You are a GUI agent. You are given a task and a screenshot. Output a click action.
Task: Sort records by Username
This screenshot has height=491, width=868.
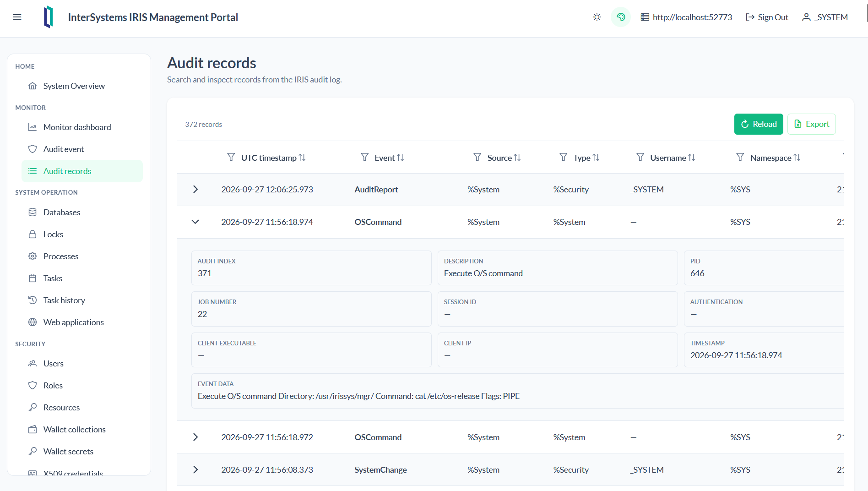click(692, 158)
